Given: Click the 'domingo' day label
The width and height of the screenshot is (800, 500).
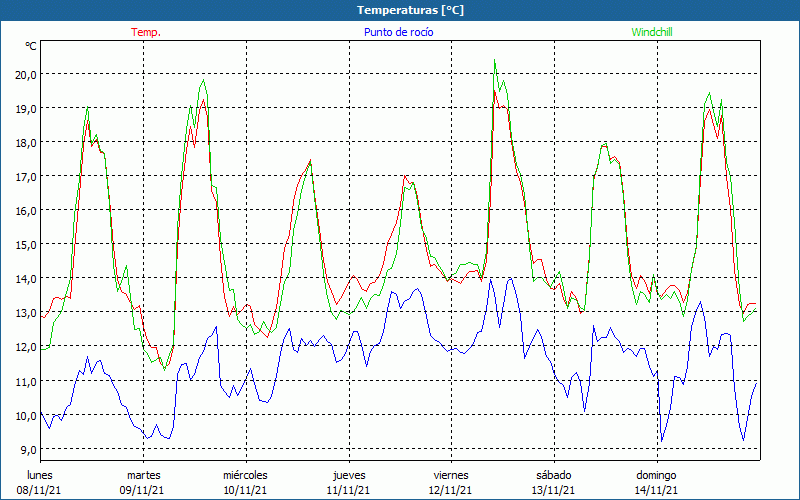Looking at the screenshot, I should pyautogui.click(x=656, y=475).
